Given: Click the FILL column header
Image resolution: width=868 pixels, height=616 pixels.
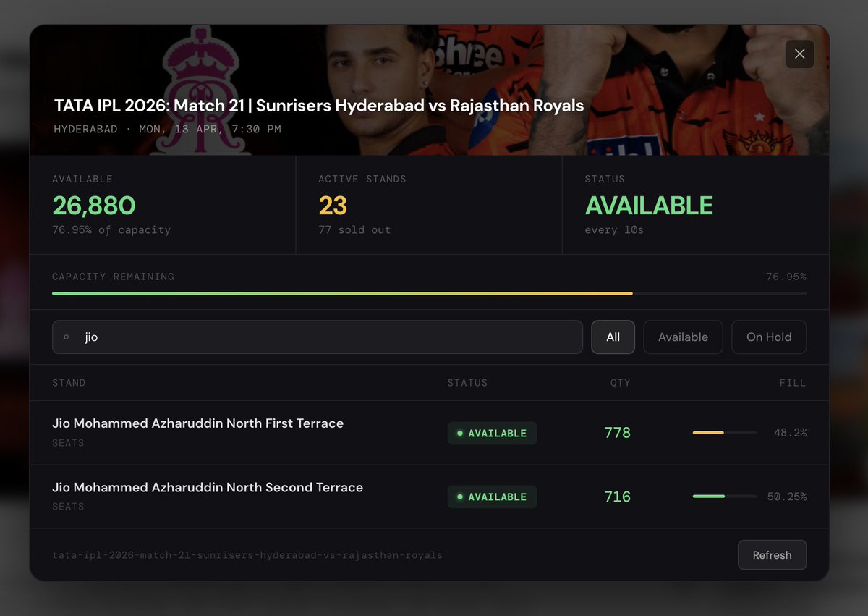Looking at the screenshot, I should click(793, 383).
